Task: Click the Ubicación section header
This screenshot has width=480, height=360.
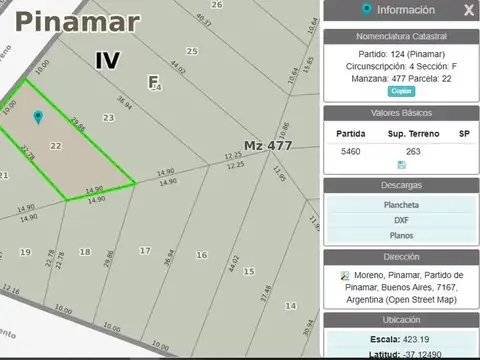Action: coord(401,320)
